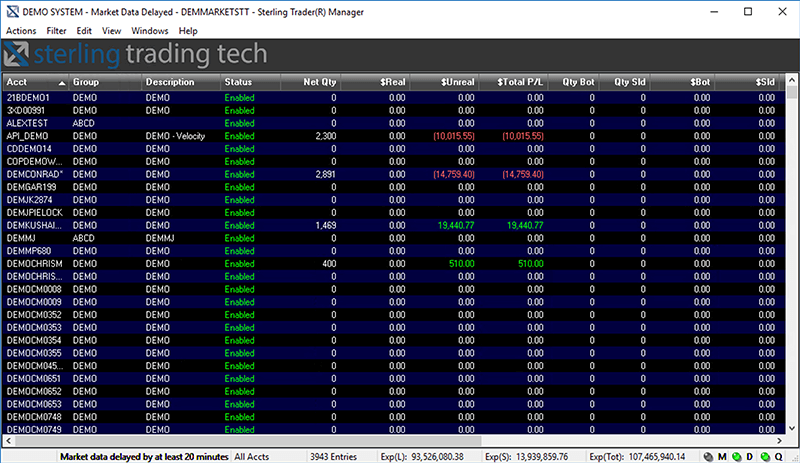
Task: Select the DEMMJ account row
Action: [394, 238]
